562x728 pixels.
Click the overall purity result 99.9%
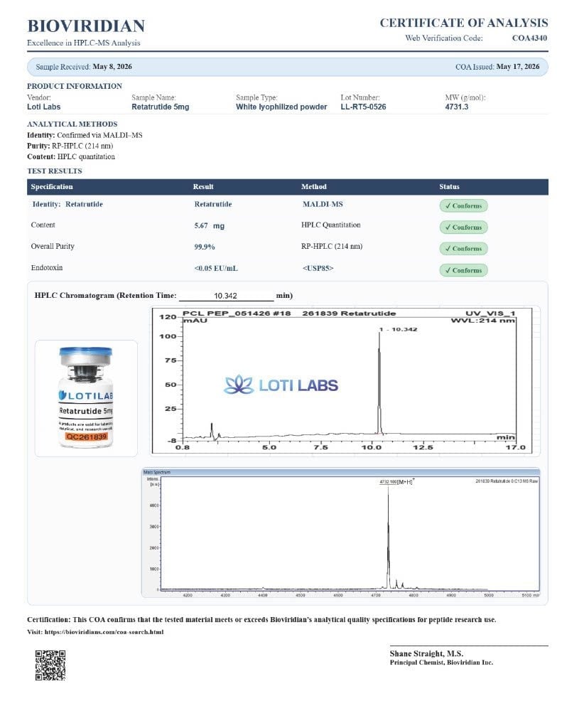pyautogui.click(x=205, y=247)
